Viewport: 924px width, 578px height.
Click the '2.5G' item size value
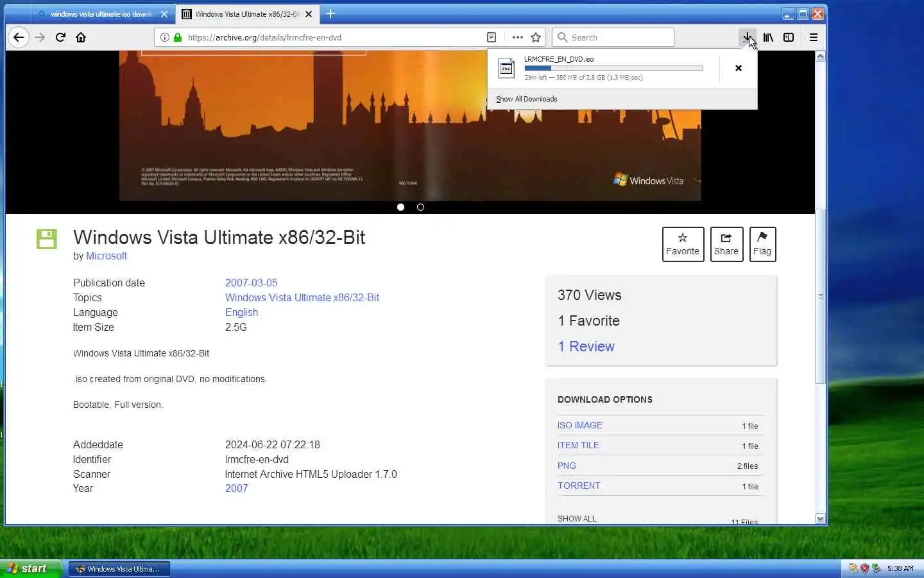(235, 327)
